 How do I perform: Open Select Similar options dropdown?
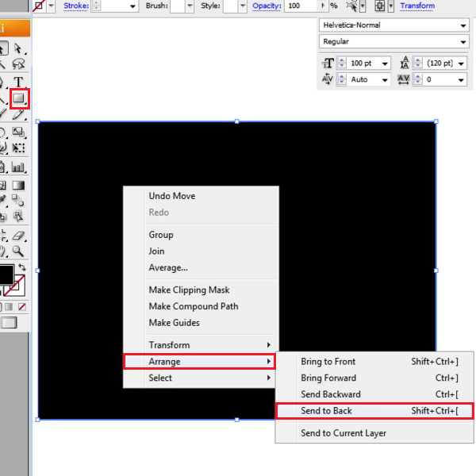(x=363, y=6)
